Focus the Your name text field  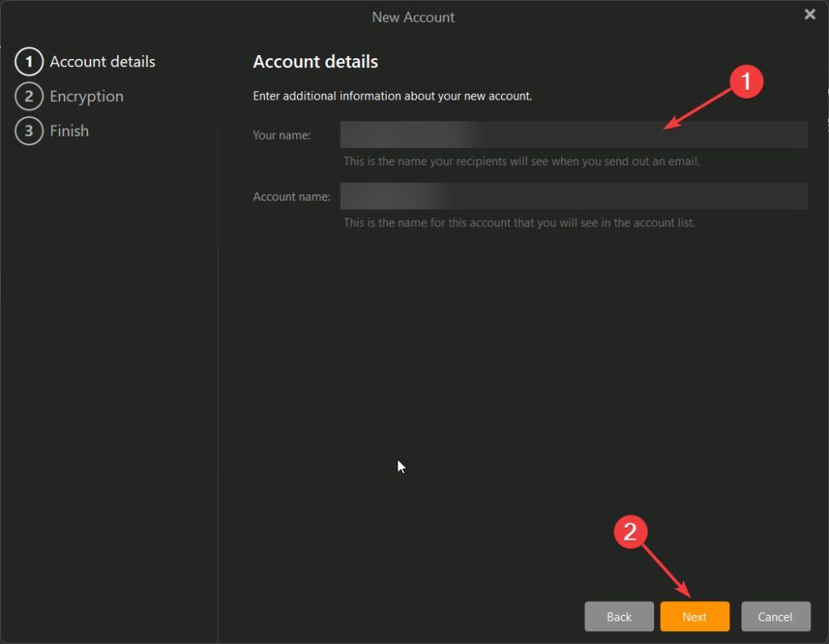coord(573,135)
